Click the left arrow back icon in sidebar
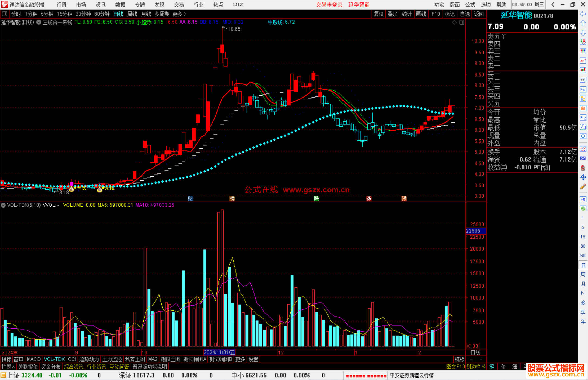This screenshot has height=380, width=588. 583,14
